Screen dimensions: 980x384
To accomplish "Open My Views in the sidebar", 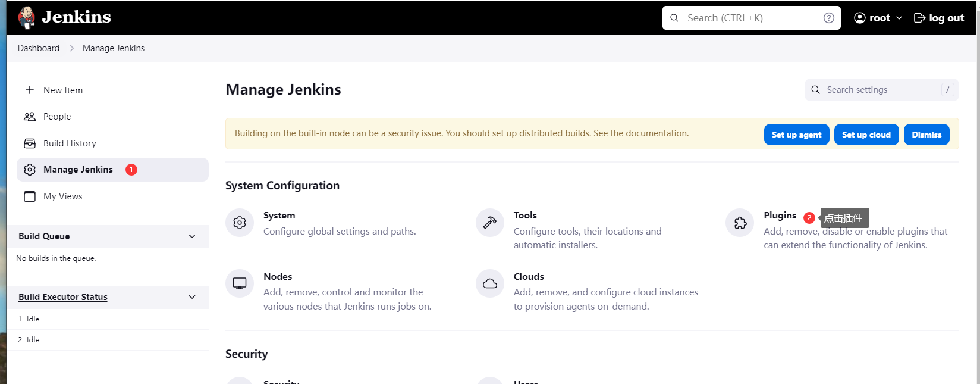I will coord(112,196).
